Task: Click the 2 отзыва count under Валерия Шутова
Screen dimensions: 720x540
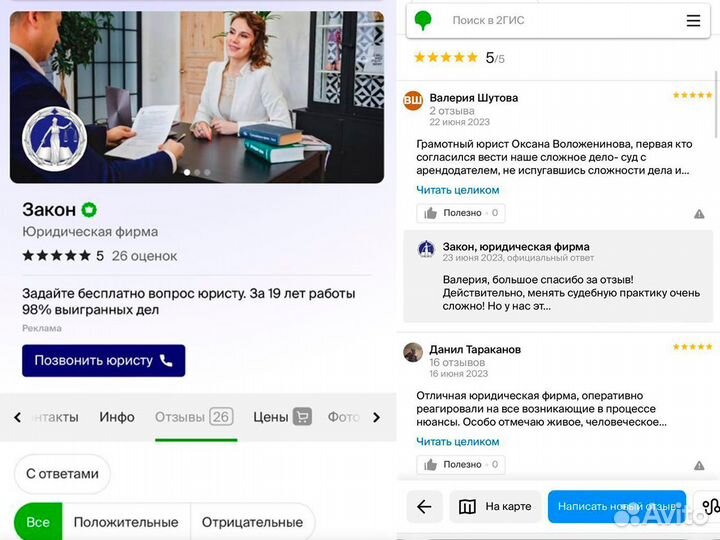Action: click(x=452, y=111)
